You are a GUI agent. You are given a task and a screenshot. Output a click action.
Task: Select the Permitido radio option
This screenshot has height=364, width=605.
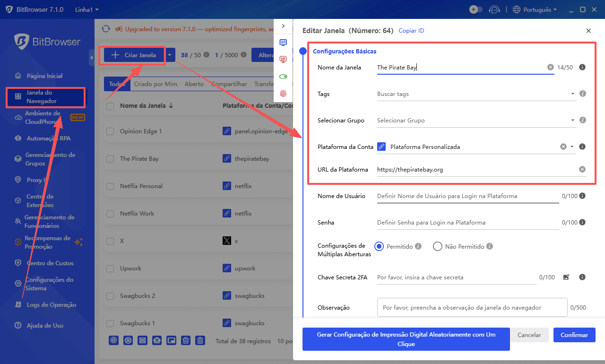(379, 246)
